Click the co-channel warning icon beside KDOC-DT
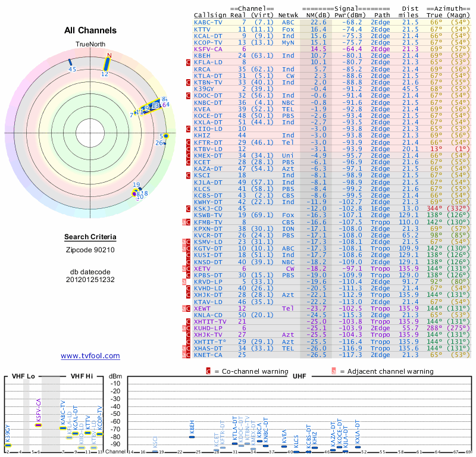This screenshot has height=457, width=476. pyautogui.click(x=188, y=96)
